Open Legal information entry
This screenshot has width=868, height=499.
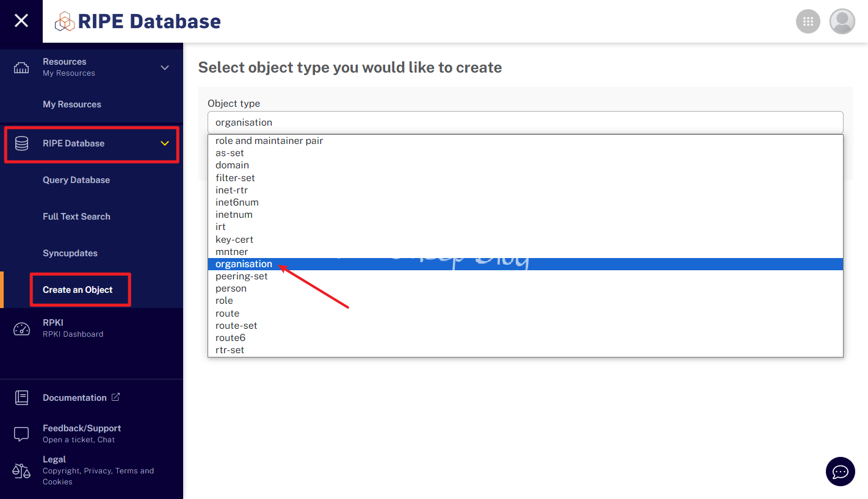[92, 470]
